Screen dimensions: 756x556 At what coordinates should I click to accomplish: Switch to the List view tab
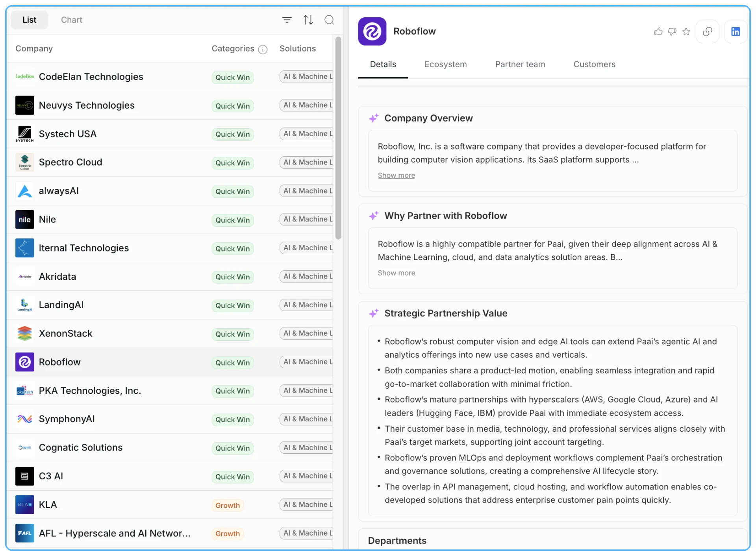[x=30, y=20]
